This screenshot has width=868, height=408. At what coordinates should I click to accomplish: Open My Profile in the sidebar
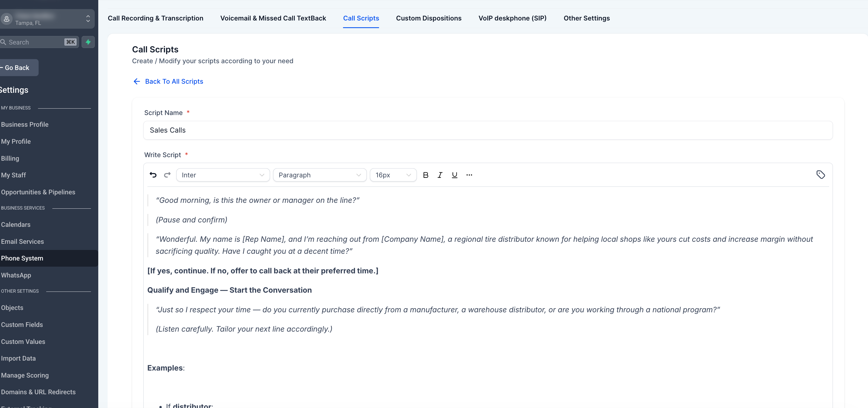coord(16,141)
